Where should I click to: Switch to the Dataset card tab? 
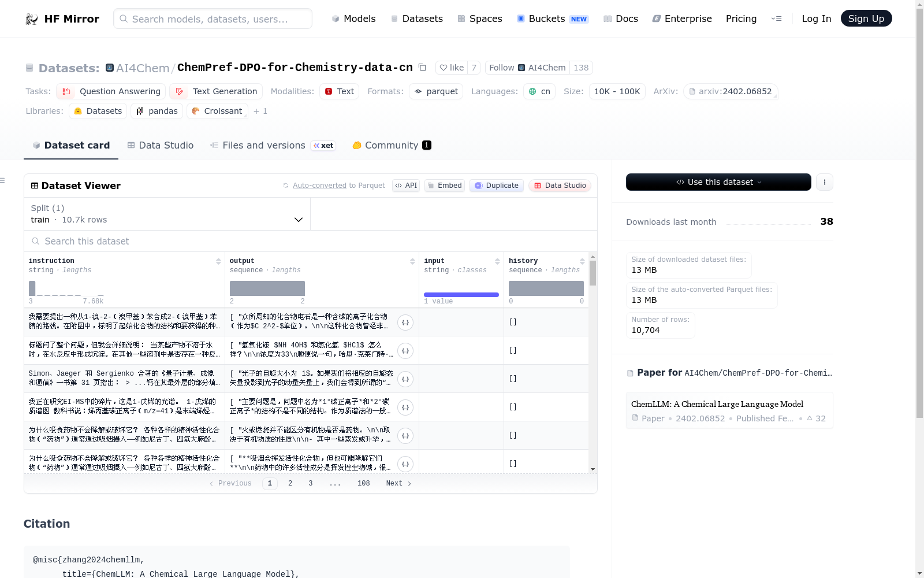[71, 146]
